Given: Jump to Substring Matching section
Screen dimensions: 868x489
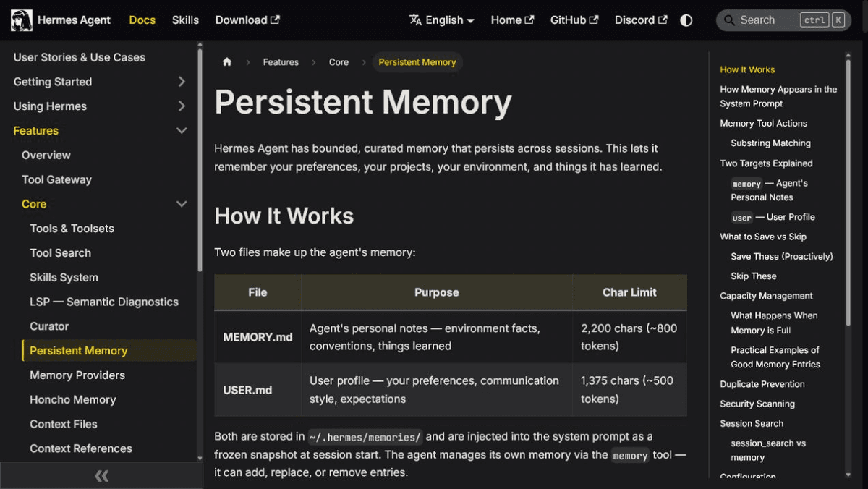Looking at the screenshot, I should [770, 143].
